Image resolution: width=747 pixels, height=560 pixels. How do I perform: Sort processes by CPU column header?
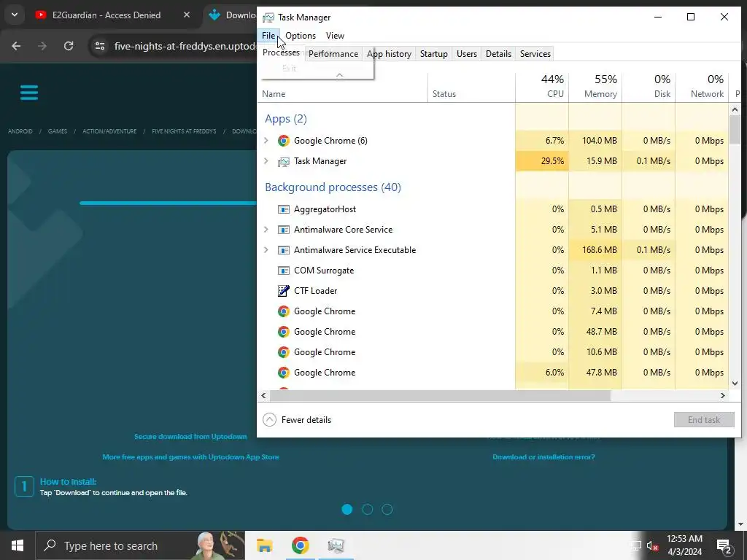pyautogui.click(x=542, y=87)
